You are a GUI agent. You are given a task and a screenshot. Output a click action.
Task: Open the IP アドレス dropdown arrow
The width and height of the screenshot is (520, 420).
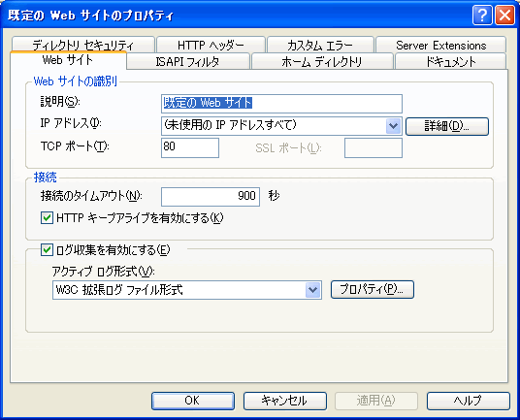pyautogui.click(x=393, y=126)
